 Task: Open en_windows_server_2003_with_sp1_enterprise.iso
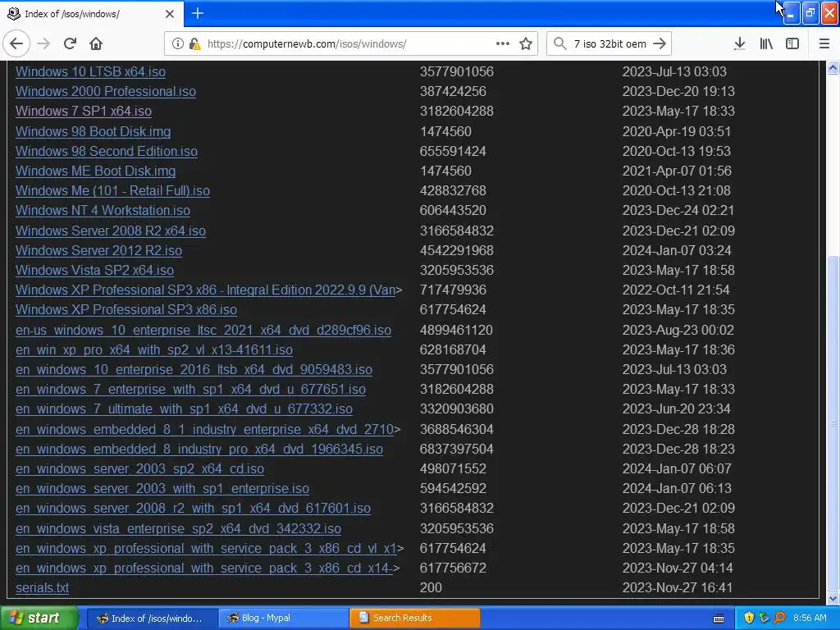(162, 489)
